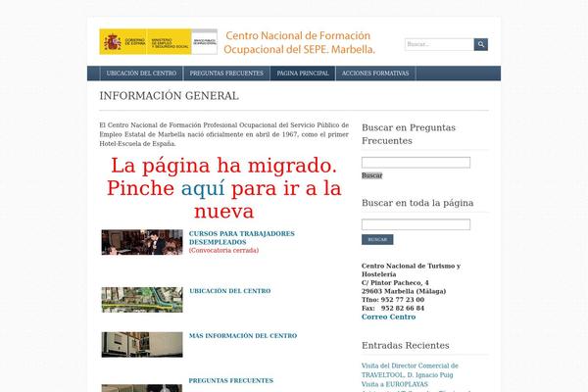
Task: Click the '(Convocatoria cerrada)' text
Action: point(223,250)
